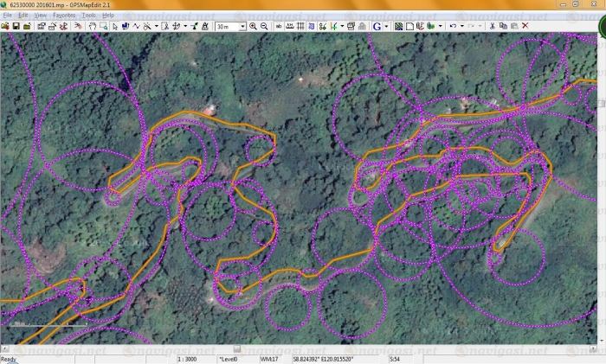
Task: Open the Help menu
Action: click(x=108, y=16)
